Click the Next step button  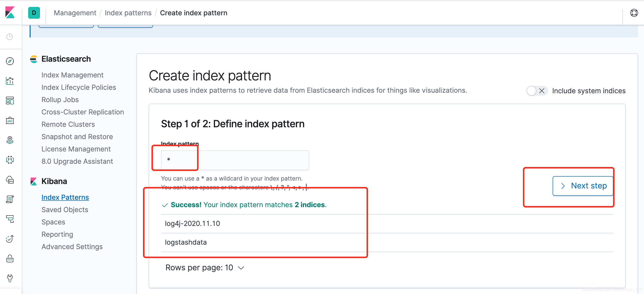[x=583, y=186]
